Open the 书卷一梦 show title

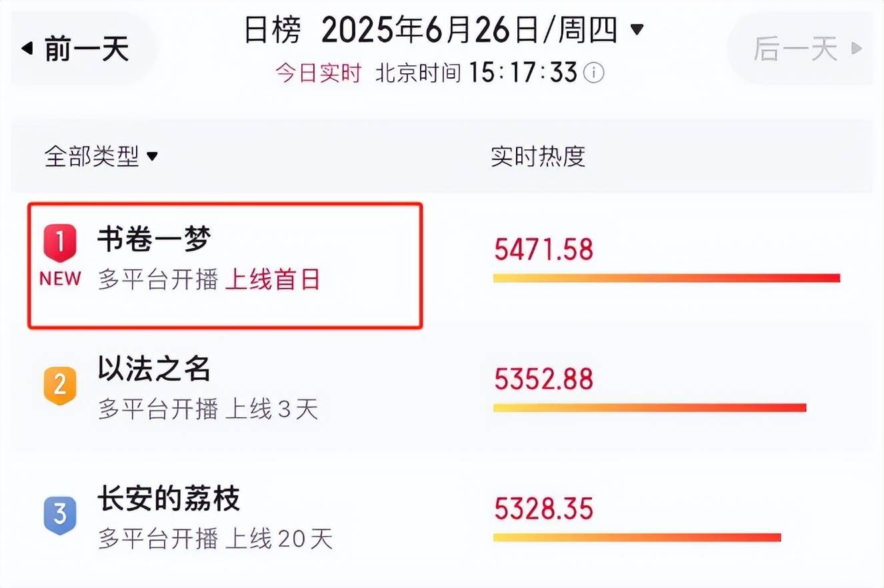click(154, 239)
